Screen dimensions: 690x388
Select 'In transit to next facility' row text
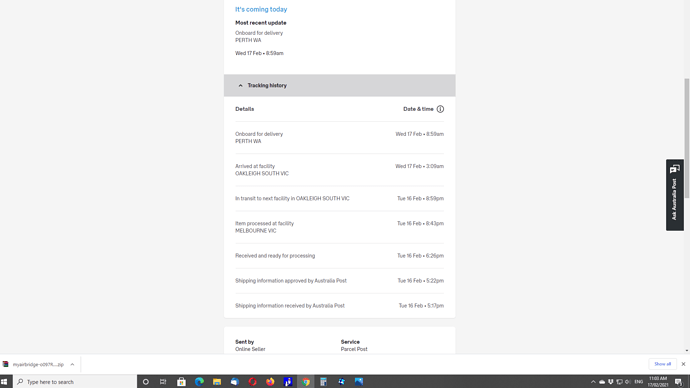point(292,198)
